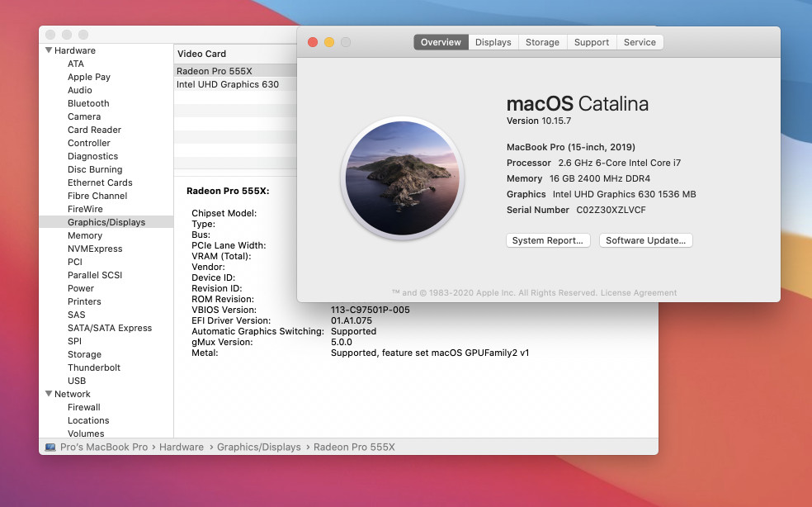Open the Camera category
Screen dimensions: 812x507
pos(84,116)
